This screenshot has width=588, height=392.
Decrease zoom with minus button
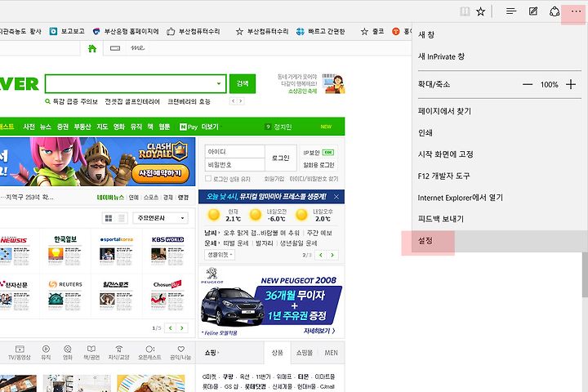[x=528, y=84]
